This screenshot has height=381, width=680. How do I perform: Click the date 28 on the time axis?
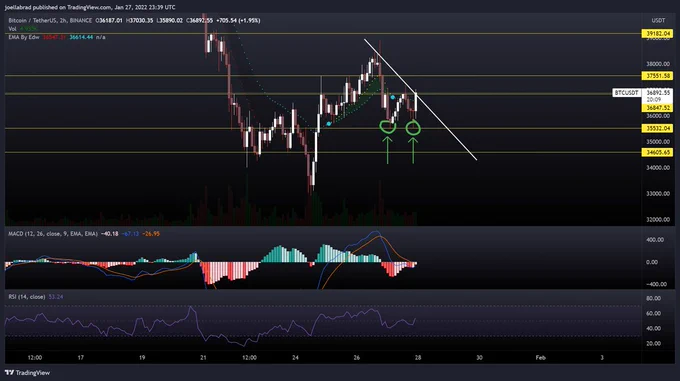418,358
